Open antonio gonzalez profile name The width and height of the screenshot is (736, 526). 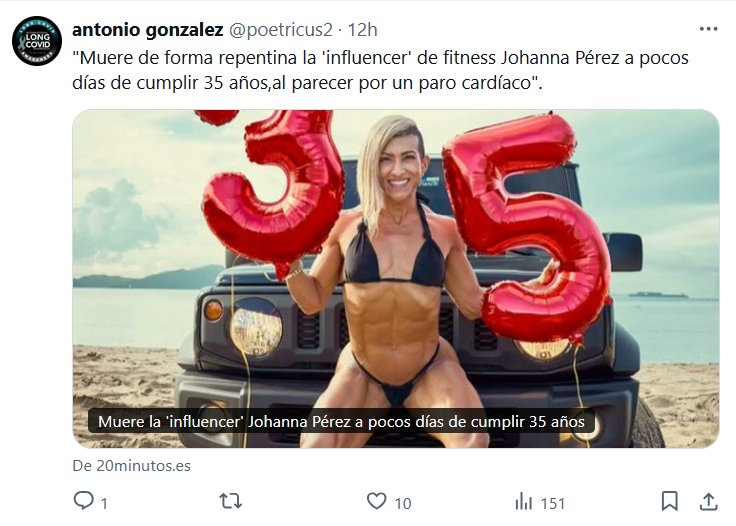[x=147, y=30]
